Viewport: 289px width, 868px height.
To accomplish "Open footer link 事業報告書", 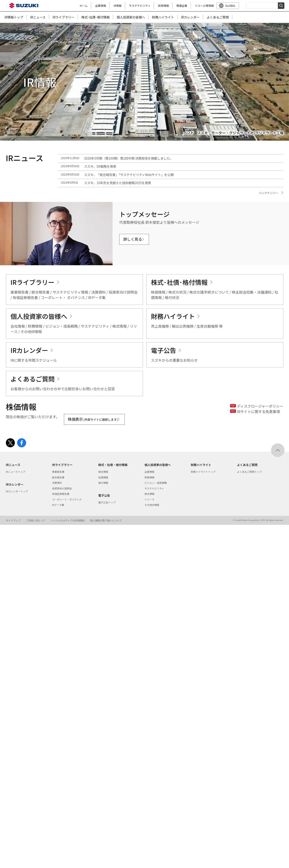I will [x=58, y=472].
